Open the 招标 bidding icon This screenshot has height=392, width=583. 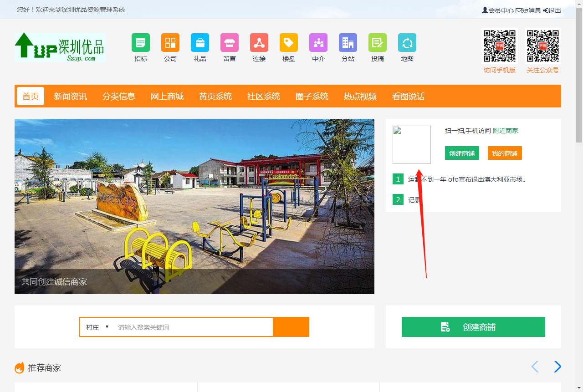[140, 43]
